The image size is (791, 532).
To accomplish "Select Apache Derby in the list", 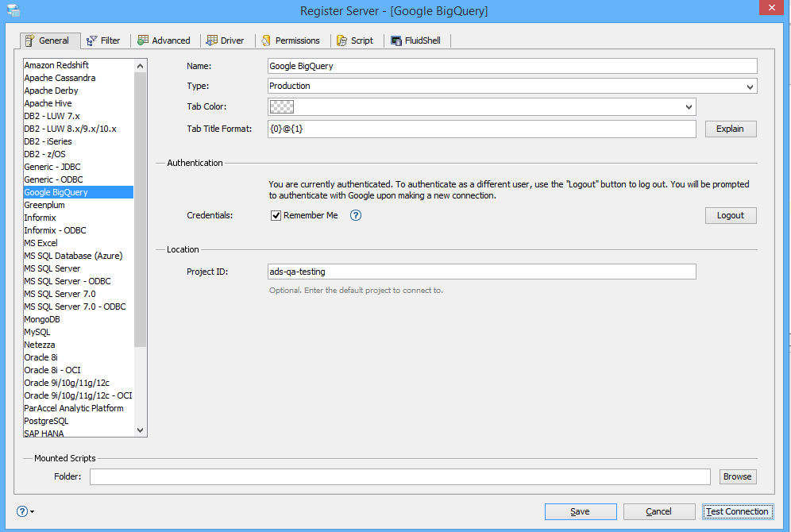I will (x=79, y=91).
